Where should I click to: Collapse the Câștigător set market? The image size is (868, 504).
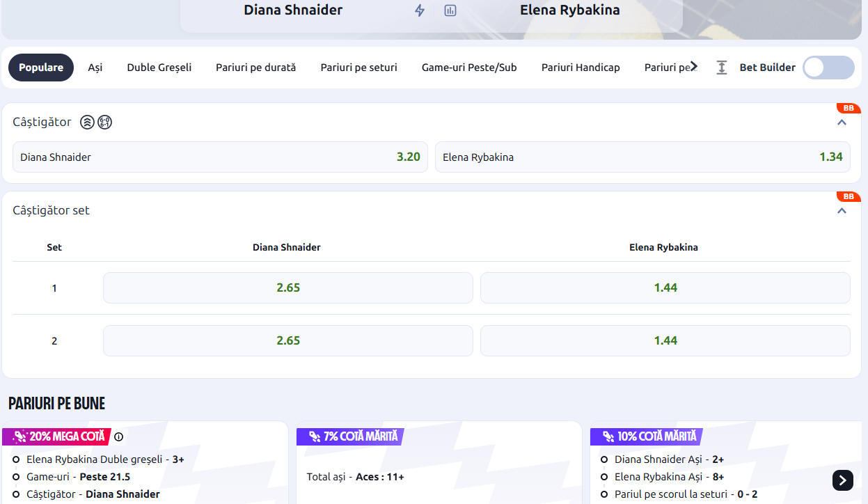tap(842, 211)
